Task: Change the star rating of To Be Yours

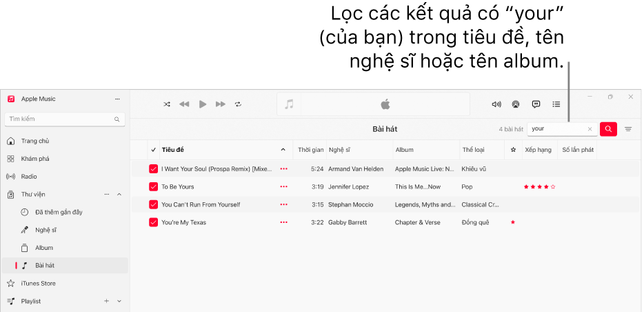Action: (540, 187)
